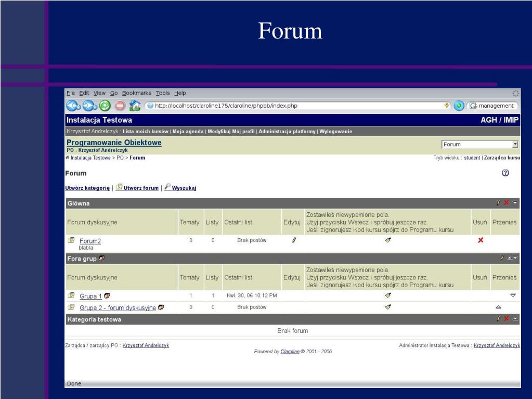532x399 pixels.
Task: Open the Bookmarks menu
Action: pyautogui.click(x=136, y=93)
